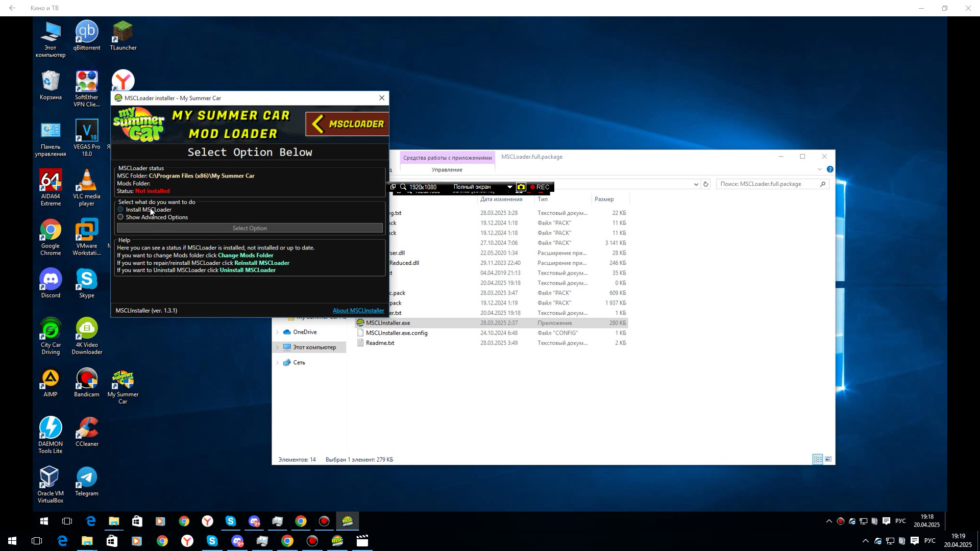Open address bar history dropdown arrow
The width and height of the screenshot is (980, 551).
click(x=696, y=184)
